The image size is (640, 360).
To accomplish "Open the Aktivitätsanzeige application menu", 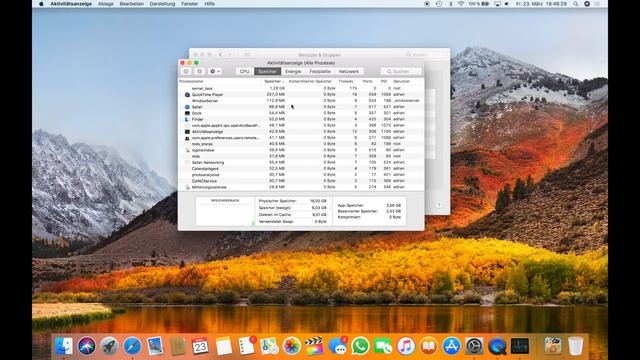I will (71, 4).
